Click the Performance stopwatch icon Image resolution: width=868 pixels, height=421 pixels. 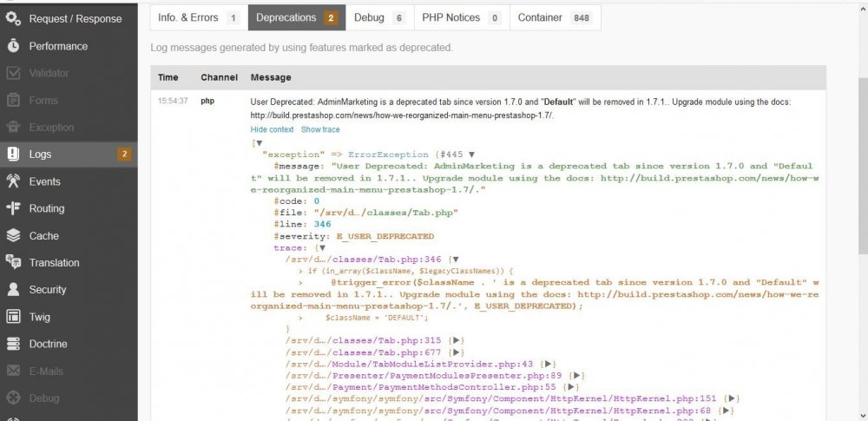point(13,46)
